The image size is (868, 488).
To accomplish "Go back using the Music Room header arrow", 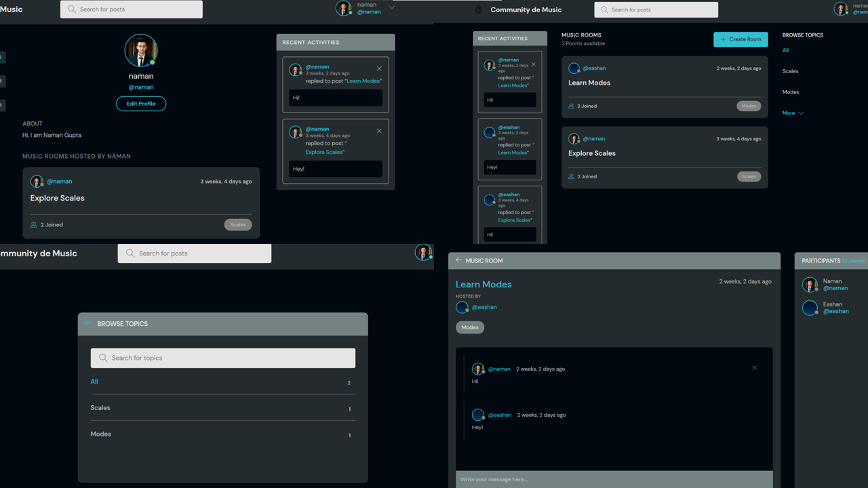I will pos(459,260).
